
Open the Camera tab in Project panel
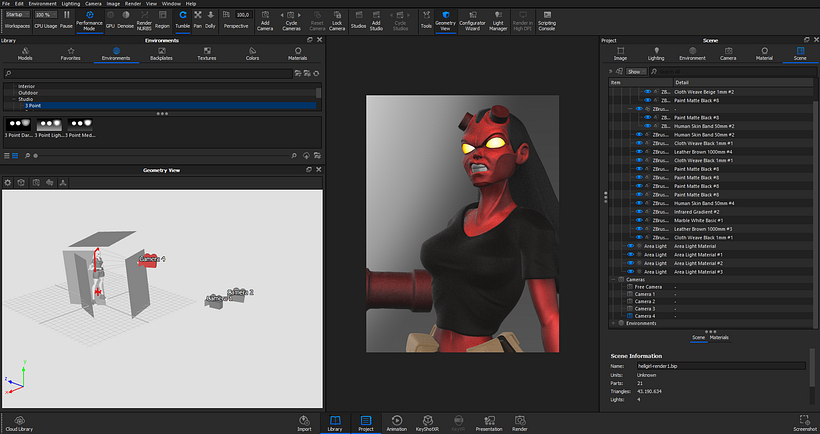tap(728, 54)
